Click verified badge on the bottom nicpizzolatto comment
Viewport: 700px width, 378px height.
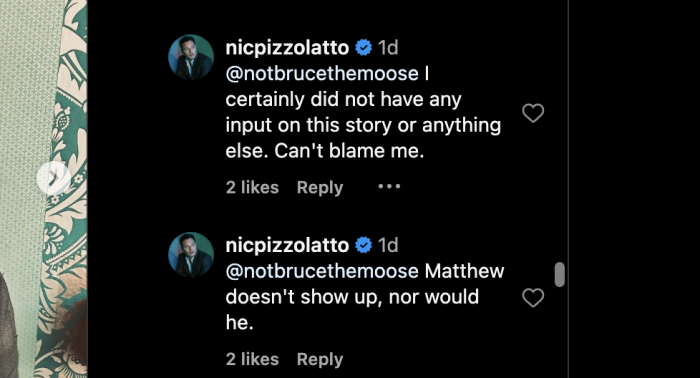coord(363,245)
